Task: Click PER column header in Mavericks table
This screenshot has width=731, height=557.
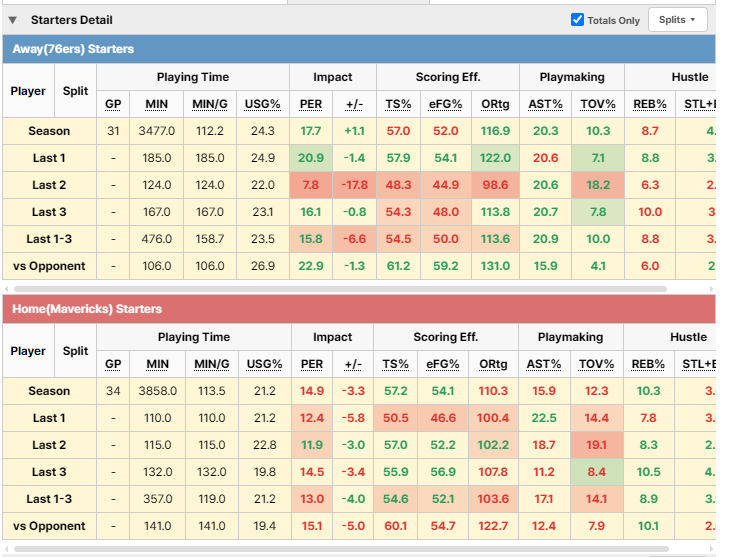Action: click(312, 364)
